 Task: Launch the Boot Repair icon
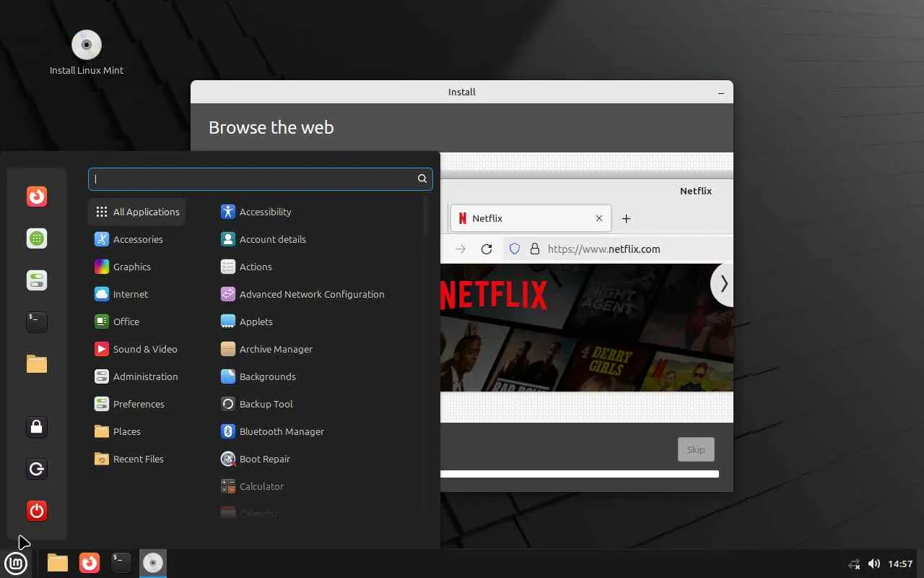pos(228,459)
